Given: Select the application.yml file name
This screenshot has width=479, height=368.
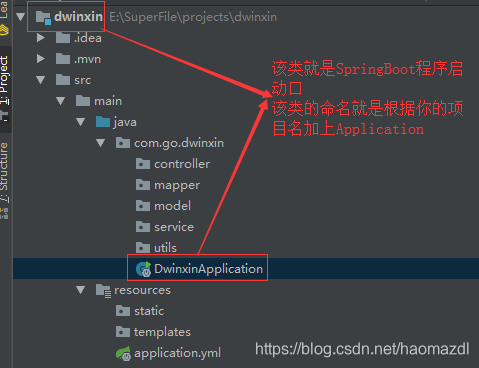Looking at the screenshot, I should [177, 353].
